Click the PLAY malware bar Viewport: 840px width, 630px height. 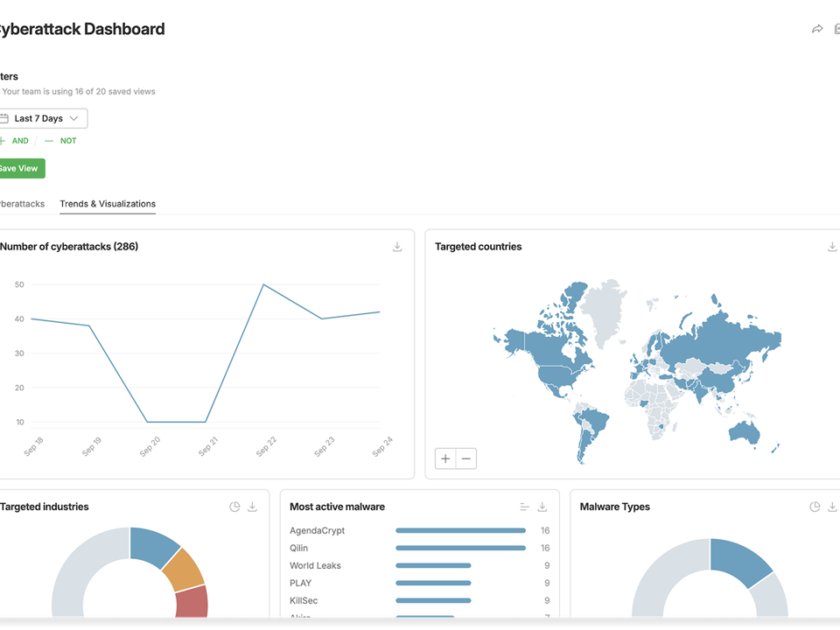[x=433, y=584]
